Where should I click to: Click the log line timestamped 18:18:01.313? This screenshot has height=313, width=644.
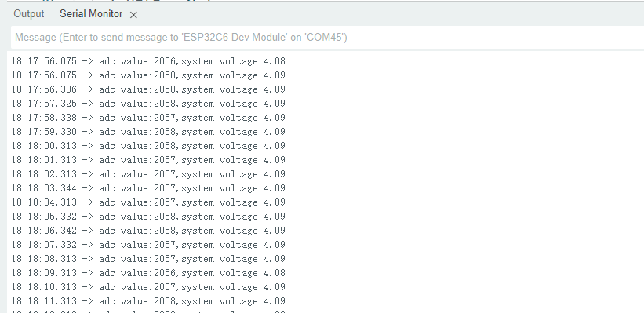[148, 160]
